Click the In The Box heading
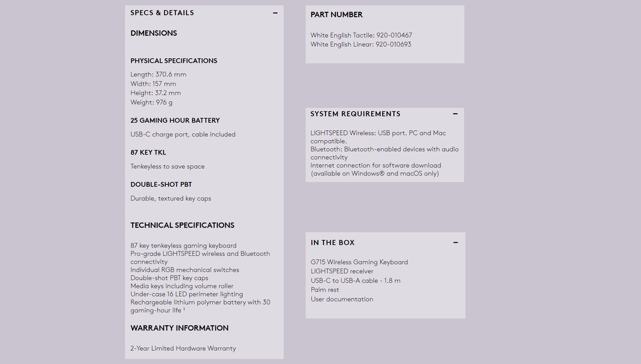This screenshot has height=364, width=641. [332, 243]
